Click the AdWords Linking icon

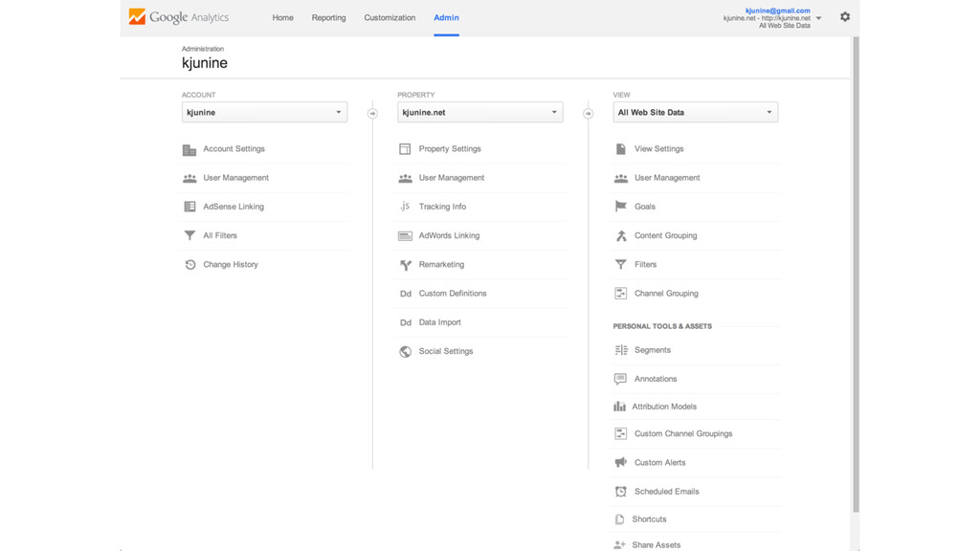405,235
